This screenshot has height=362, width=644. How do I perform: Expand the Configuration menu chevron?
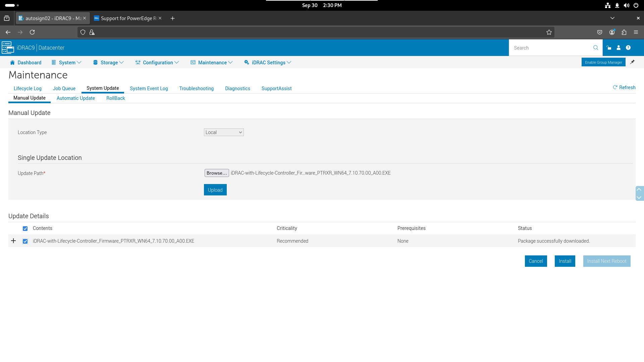(x=177, y=62)
